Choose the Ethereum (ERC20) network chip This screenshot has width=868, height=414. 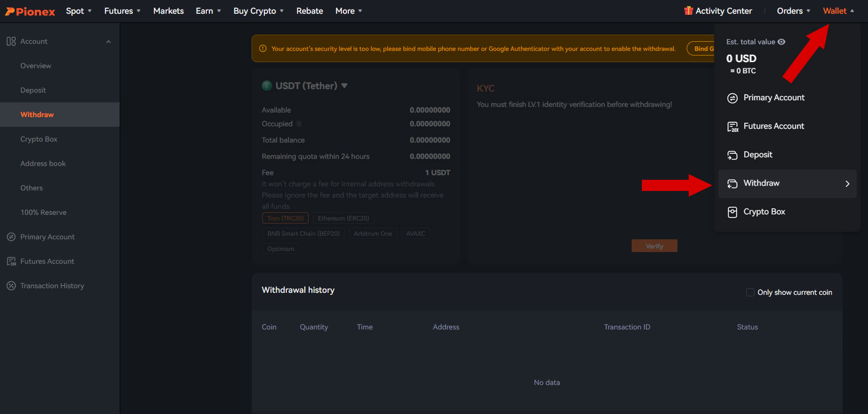pyautogui.click(x=344, y=218)
